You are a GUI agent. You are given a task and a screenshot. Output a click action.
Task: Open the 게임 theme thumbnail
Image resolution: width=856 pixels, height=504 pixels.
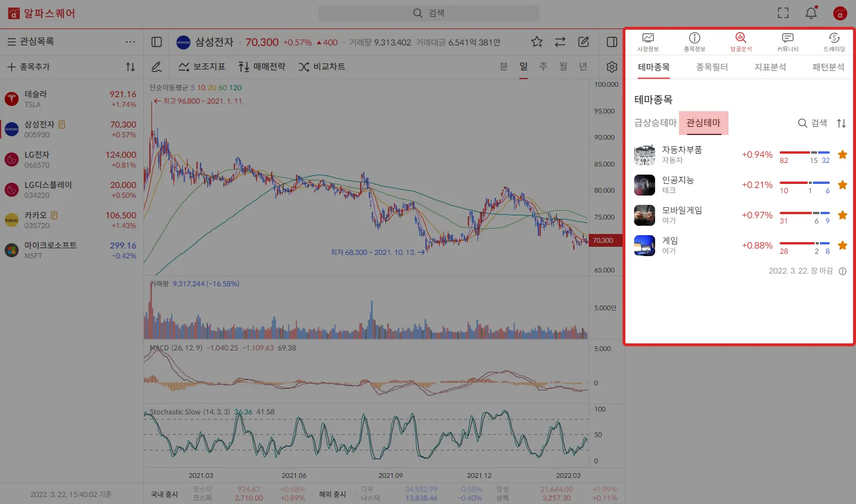(x=645, y=246)
